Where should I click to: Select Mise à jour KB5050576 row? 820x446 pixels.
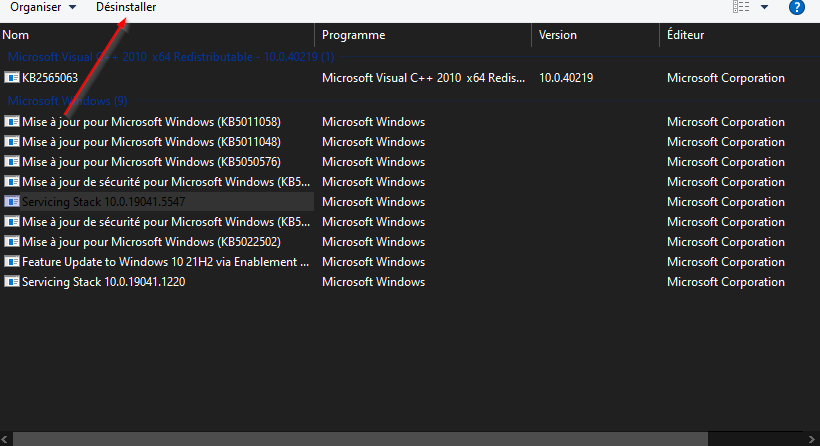pyautogui.click(x=151, y=162)
